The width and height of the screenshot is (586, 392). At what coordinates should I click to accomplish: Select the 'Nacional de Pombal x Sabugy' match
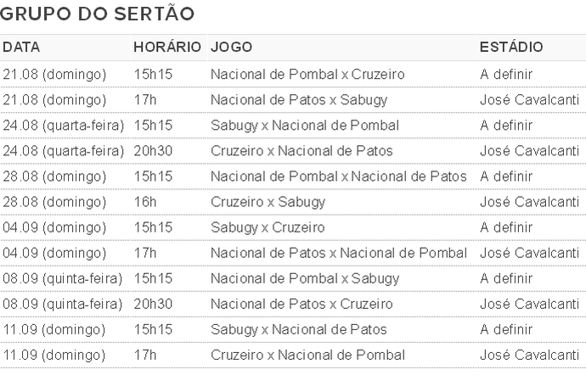coord(305,278)
